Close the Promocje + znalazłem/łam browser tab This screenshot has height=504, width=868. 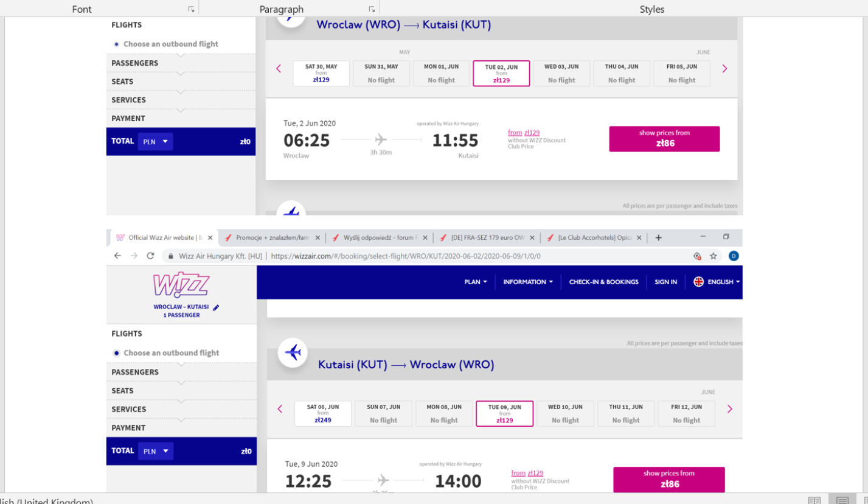318,238
